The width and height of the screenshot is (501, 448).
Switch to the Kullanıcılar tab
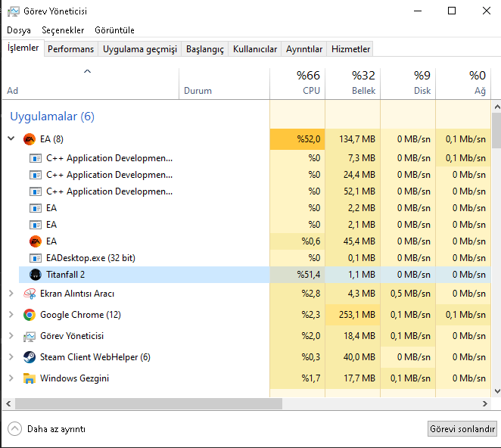(x=254, y=49)
